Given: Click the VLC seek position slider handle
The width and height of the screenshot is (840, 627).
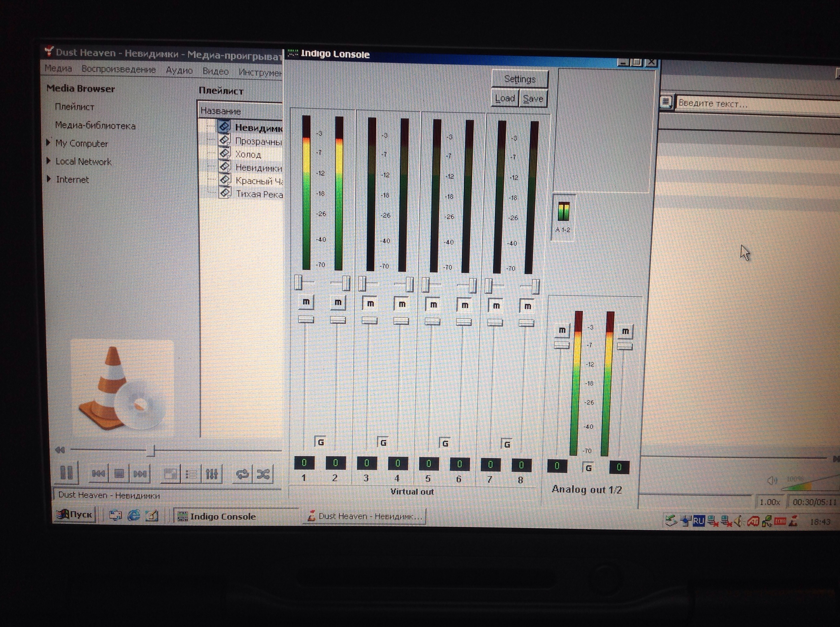Looking at the screenshot, I should coord(151,450).
